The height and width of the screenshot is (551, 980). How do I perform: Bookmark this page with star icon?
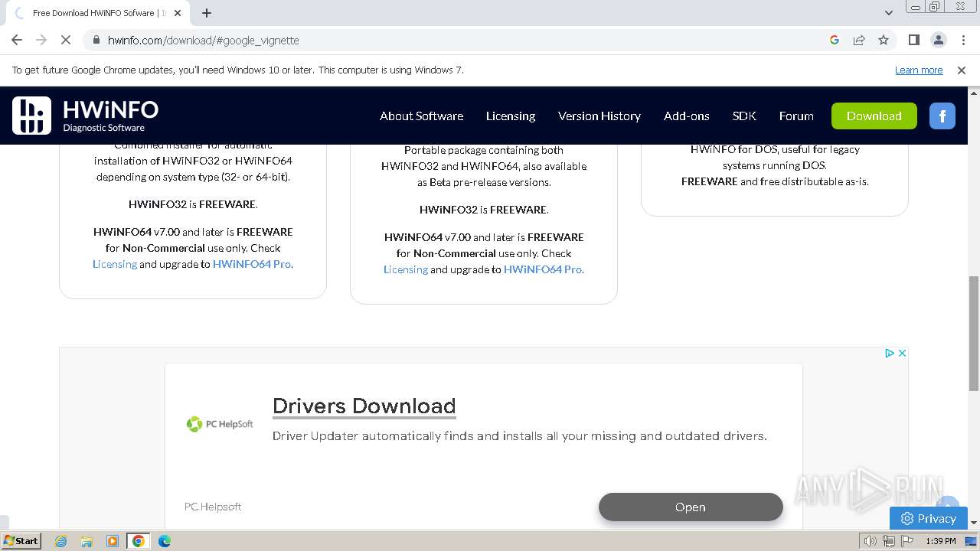point(884,40)
